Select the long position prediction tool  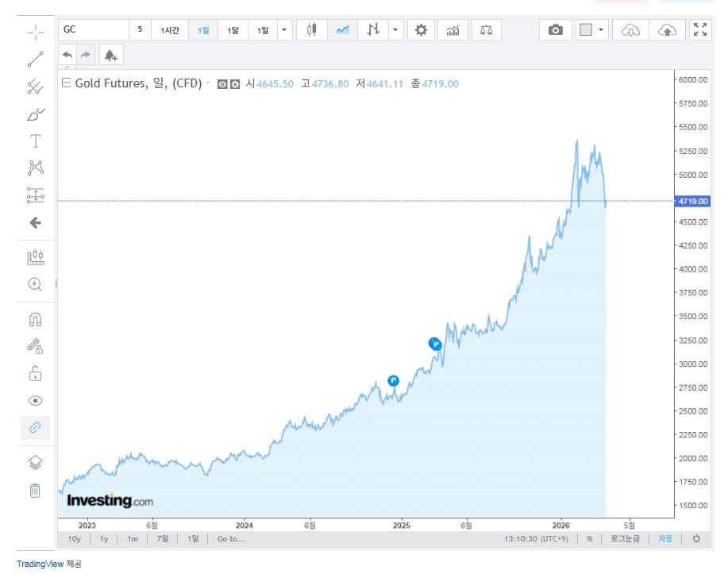click(x=35, y=195)
